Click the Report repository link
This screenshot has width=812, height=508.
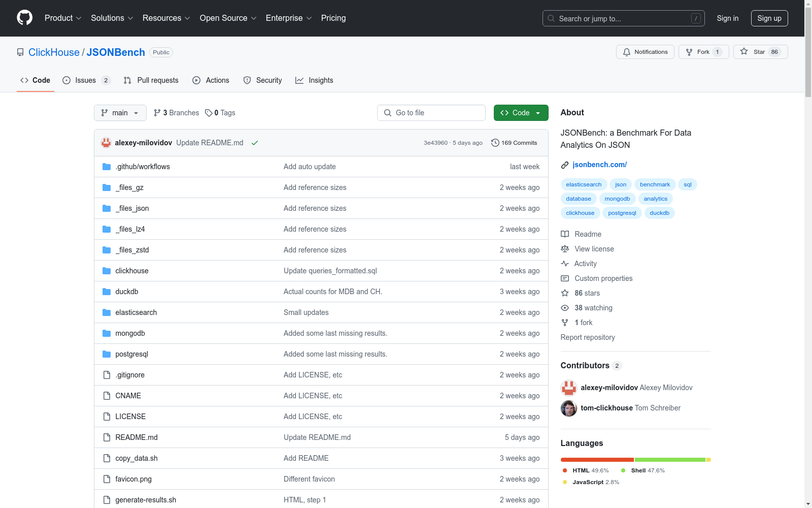(x=588, y=337)
